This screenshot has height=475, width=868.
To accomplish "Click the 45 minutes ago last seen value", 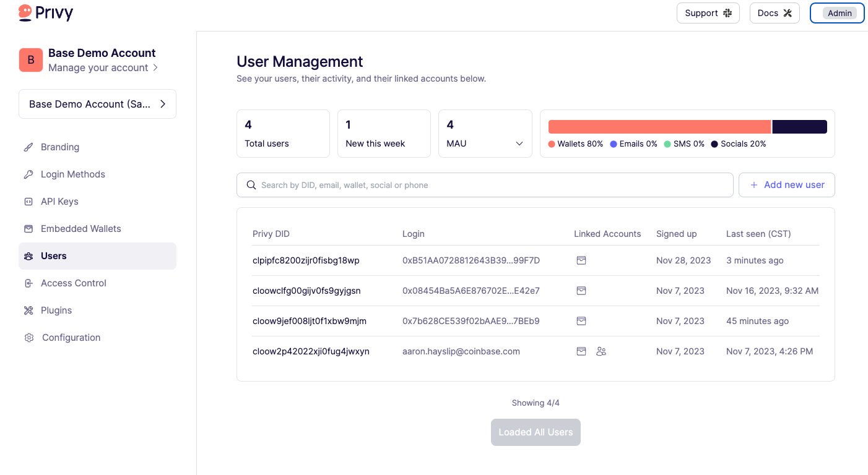I will pyautogui.click(x=758, y=321).
